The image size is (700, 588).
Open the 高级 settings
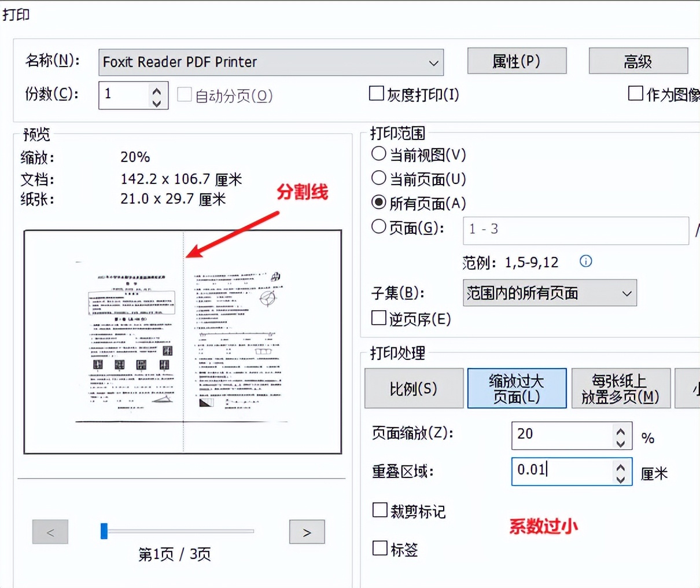(x=639, y=61)
